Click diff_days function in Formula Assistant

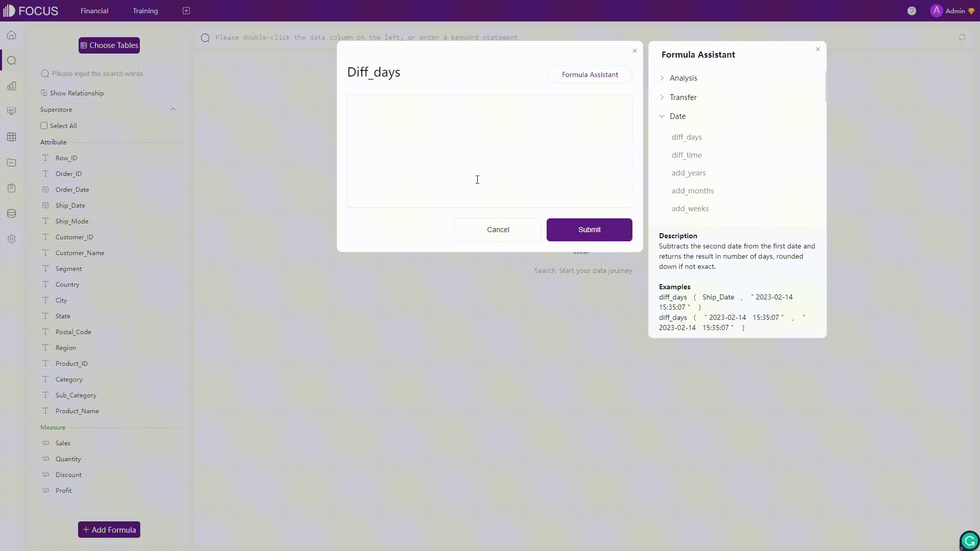(687, 137)
